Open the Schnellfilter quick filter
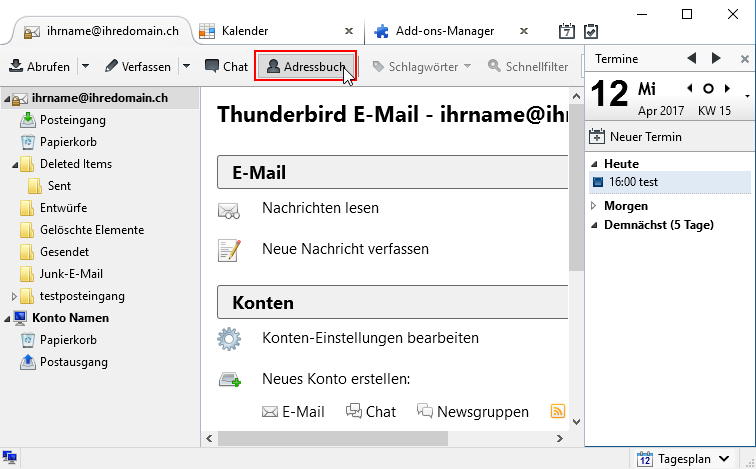This screenshot has width=756, height=469. point(529,67)
